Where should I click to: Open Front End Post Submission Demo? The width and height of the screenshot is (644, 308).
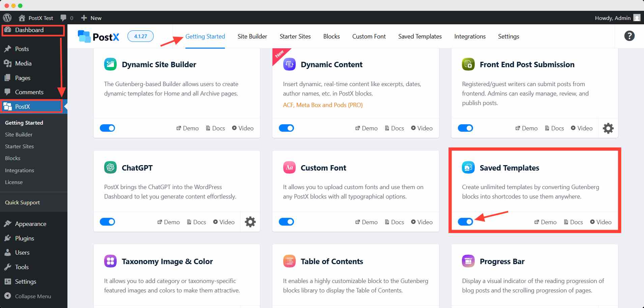pyautogui.click(x=526, y=128)
